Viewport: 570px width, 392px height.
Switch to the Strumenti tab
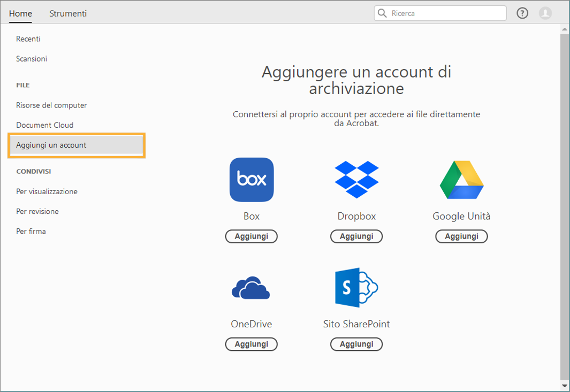(x=68, y=13)
